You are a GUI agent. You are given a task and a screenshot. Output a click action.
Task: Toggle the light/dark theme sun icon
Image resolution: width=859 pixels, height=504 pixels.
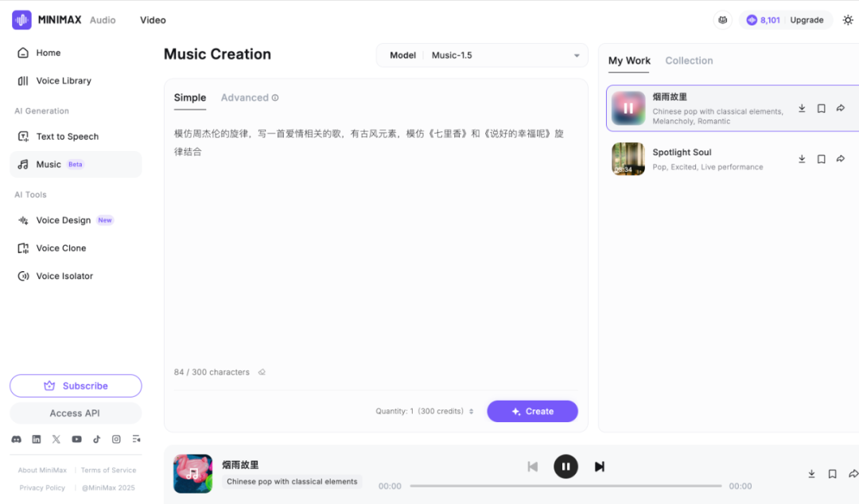[x=848, y=20]
